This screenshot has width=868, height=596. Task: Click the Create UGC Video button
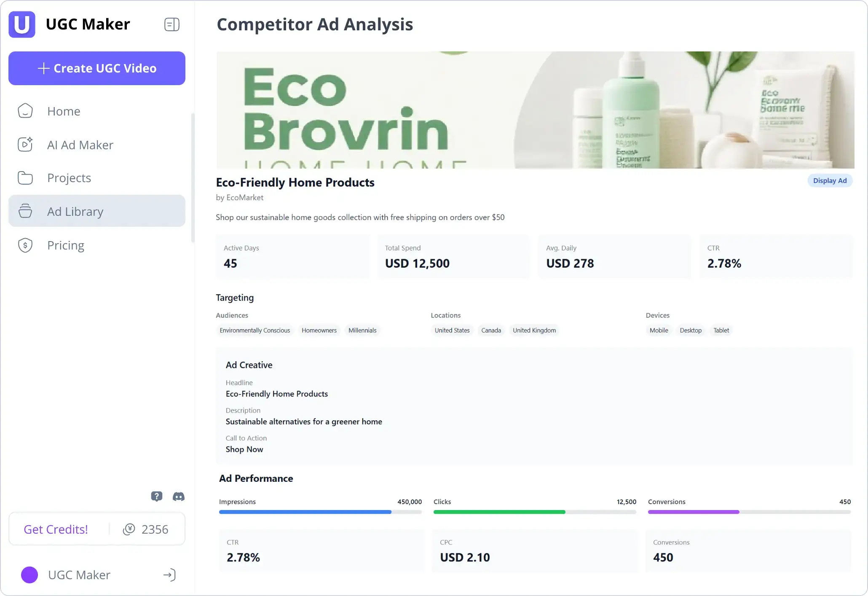pyautogui.click(x=97, y=68)
